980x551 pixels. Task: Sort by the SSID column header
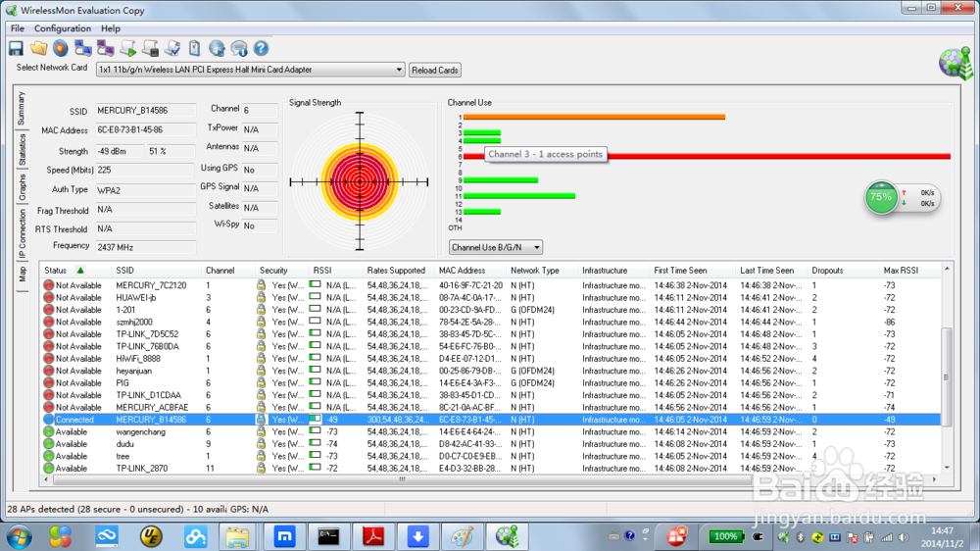click(x=158, y=271)
